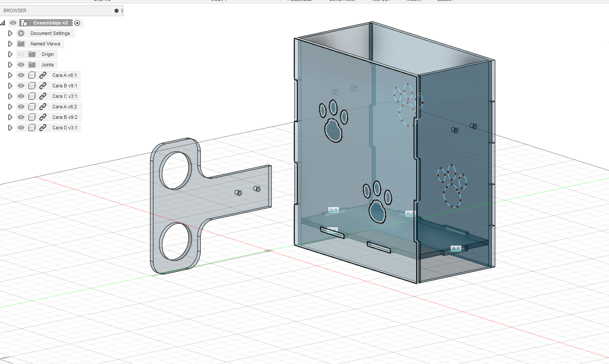Expand the Document Settings node
Viewport: 609px width, 364px height.
pyautogui.click(x=10, y=33)
